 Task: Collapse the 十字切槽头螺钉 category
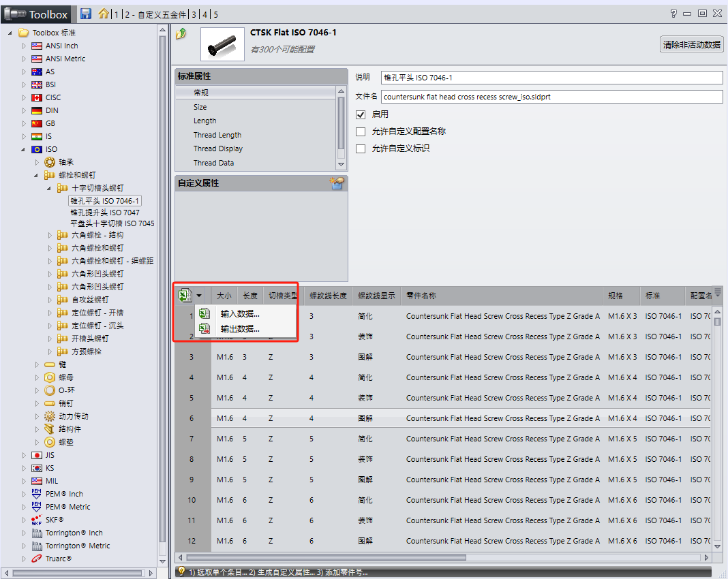pyautogui.click(x=48, y=188)
